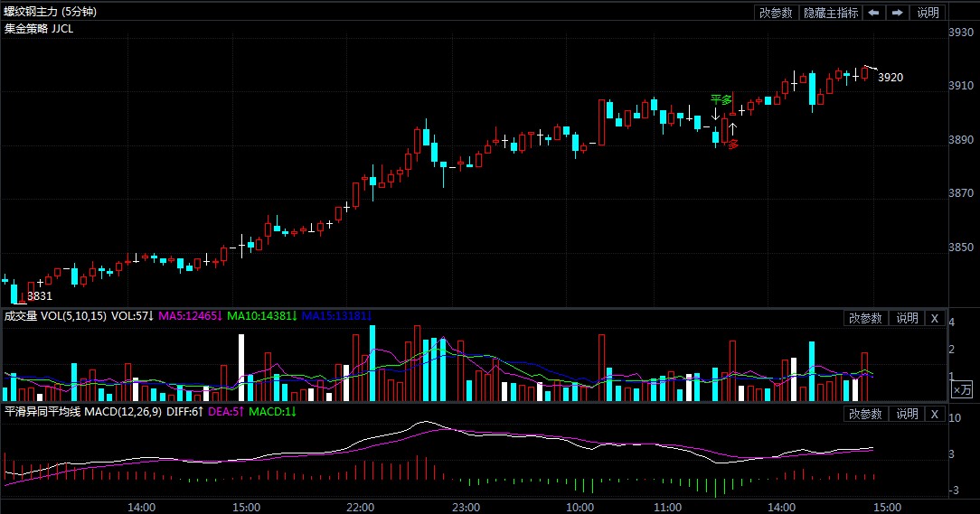The height and width of the screenshot is (514, 980).
Task: Click the MACD:1 value
Action: click(x=272, y=412)
